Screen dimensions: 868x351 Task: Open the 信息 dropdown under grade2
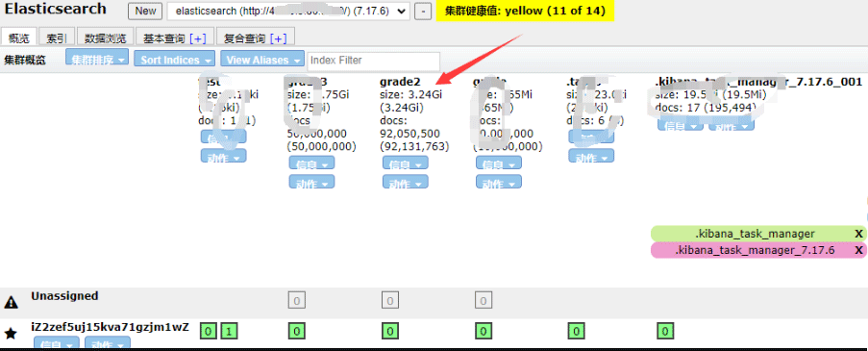(x=406, y=163)
